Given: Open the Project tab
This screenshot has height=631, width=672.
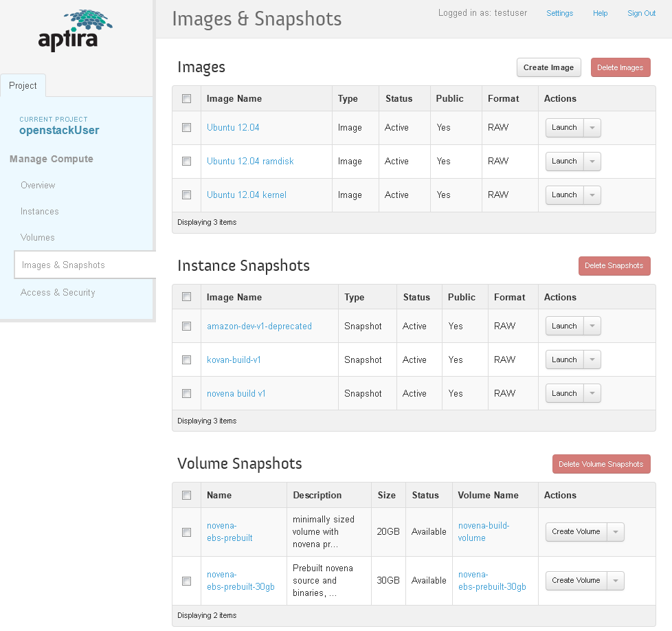Looking at the screenshot, I should point(23,85).
